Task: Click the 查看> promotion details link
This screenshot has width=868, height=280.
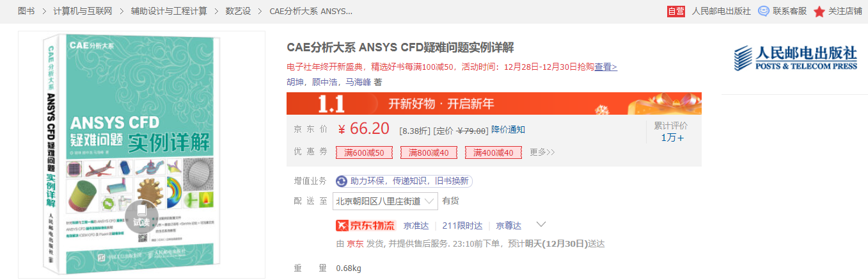Action: [606, 67]
